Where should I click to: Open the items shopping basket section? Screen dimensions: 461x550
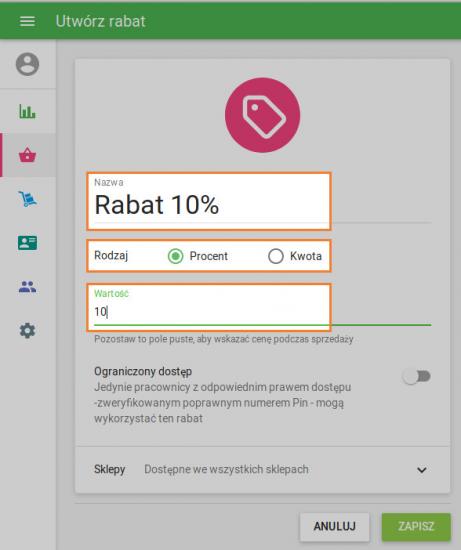point(27,155)
